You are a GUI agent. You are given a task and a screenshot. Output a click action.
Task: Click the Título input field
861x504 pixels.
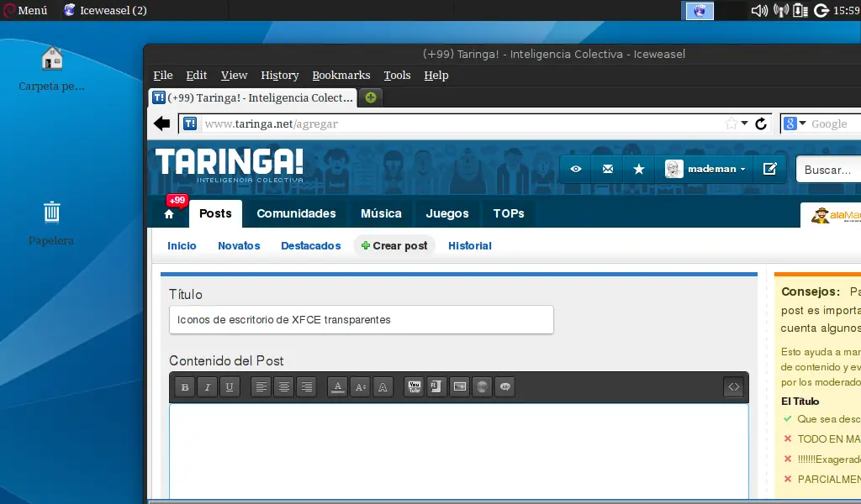coord(362,320)
